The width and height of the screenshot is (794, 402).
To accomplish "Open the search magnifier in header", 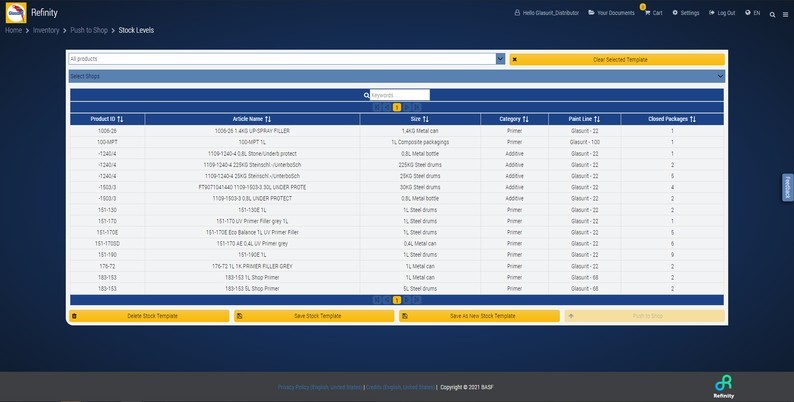I will 772,15.
